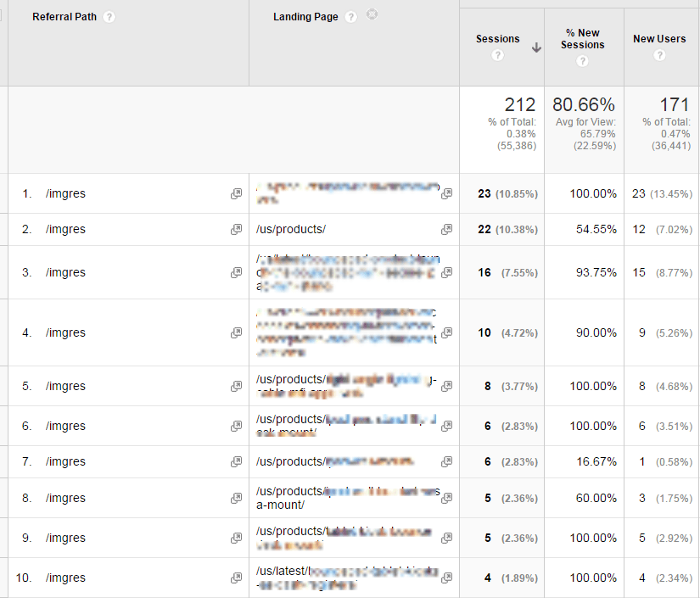Open row 5 /imgres referral in new window
700x603 pixels.
pyautogui.click(x=236, y=386)
